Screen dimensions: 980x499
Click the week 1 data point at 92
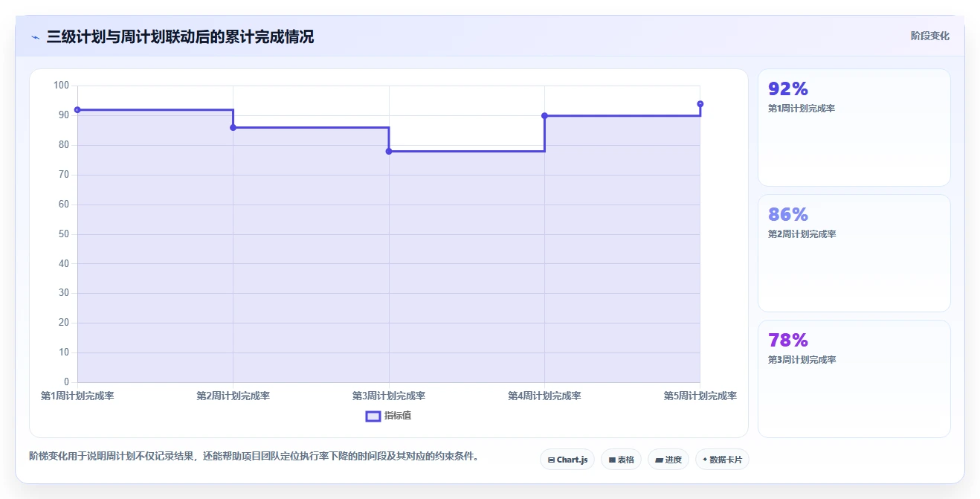pos(77,110)
